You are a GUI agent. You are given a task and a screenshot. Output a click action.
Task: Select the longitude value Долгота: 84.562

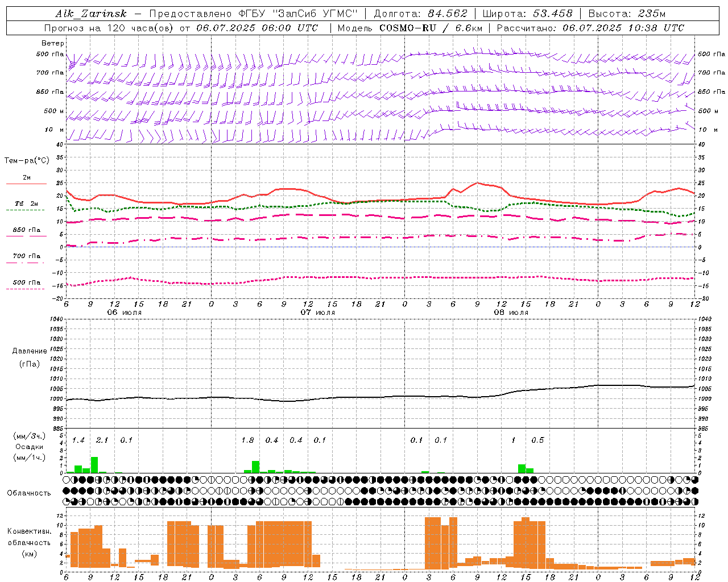pos(420,14)
